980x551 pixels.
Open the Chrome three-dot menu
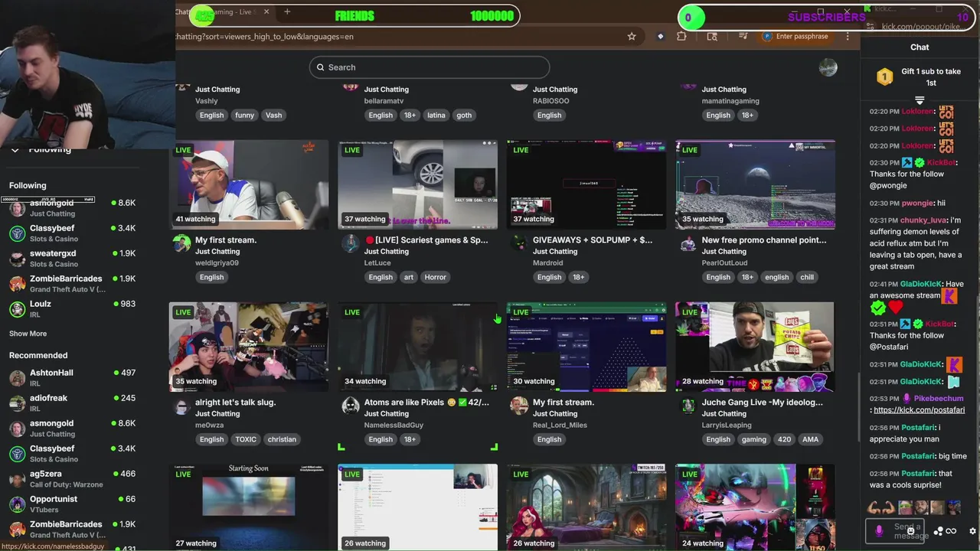pyautogui.click(x=848, y=36)
